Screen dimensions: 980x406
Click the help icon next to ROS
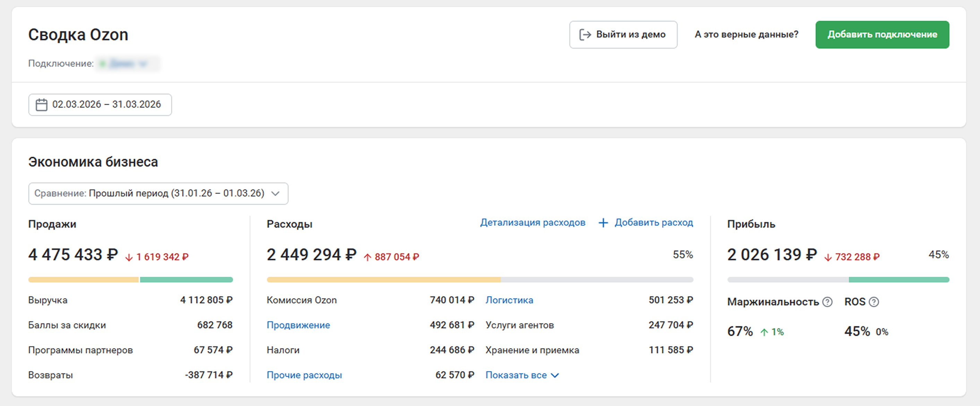click(874, 302)
